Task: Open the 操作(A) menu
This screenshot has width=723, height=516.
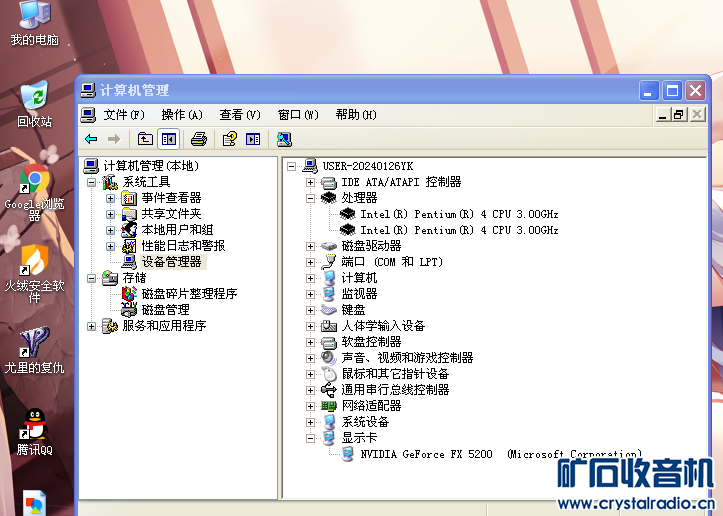Action: [182, 114]
